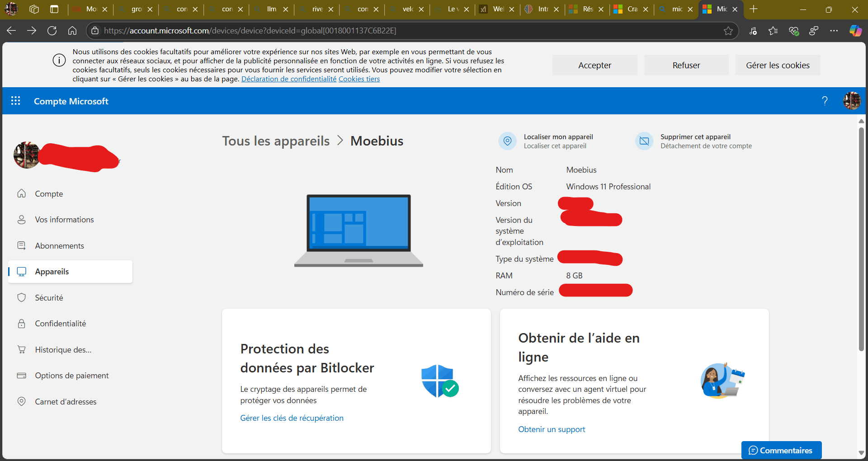Viewport: 868px width, 461px height.
Task: Open the browser profile sharing icon
Action: (814, 31)
